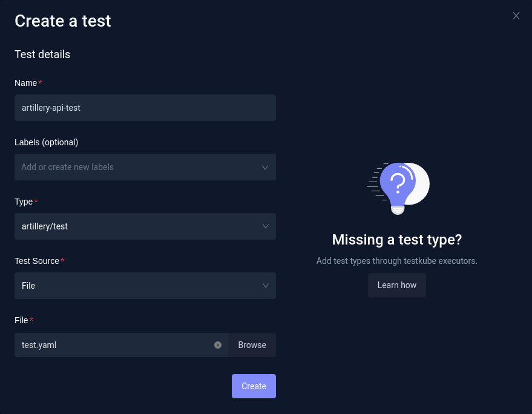
Task: Click the 'Test Source' field label
Action: [37, 261]
